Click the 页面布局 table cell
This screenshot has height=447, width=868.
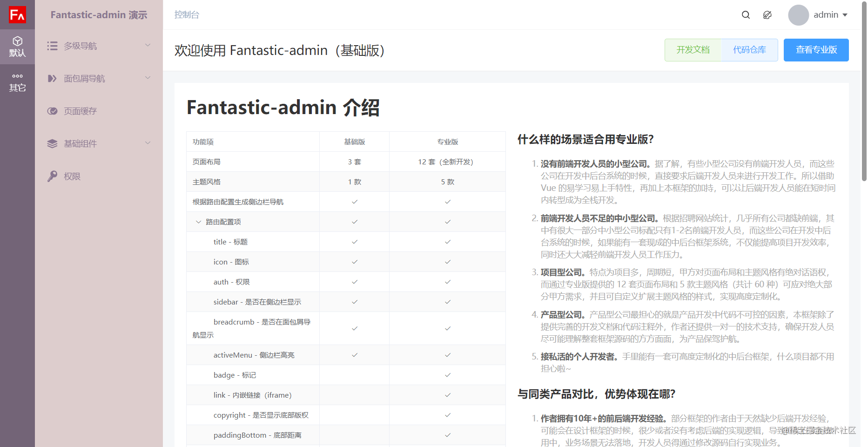click(253, 162)
